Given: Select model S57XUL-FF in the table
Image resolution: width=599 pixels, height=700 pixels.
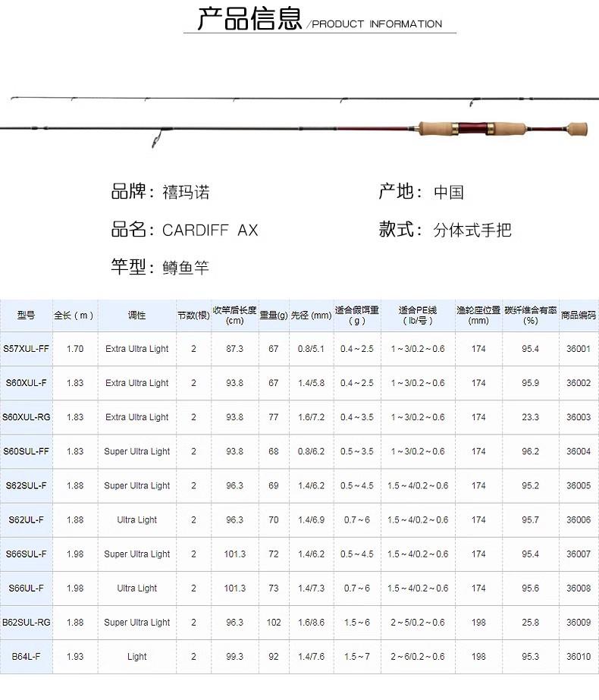Looking at the screenshot, I should click(x=26, y=349).
